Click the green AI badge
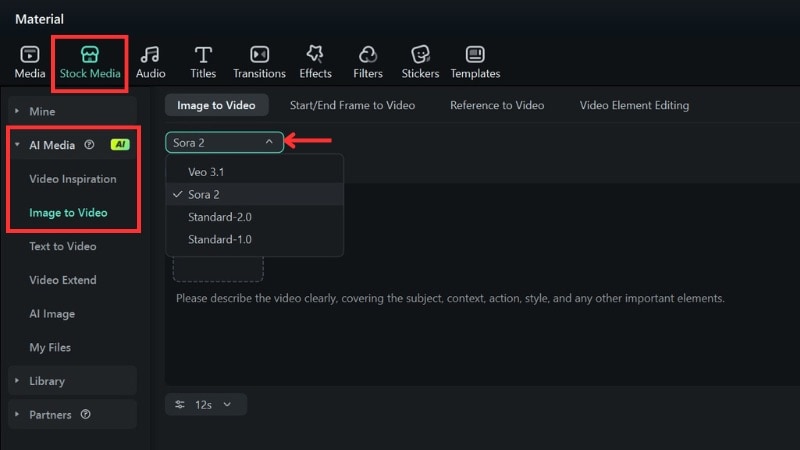Image resolution: width=800 pixels, height=450 pixels. [120, 145]
